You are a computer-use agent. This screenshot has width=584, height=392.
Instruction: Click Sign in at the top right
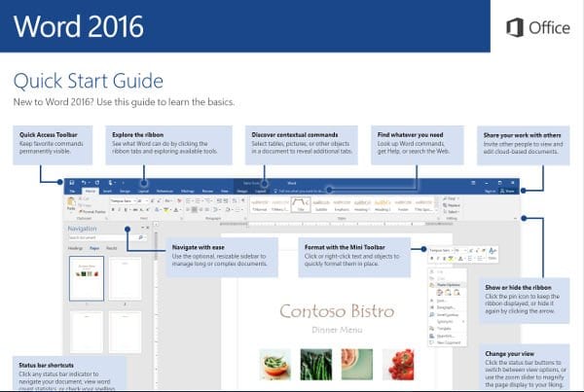(x=491, y=191)
